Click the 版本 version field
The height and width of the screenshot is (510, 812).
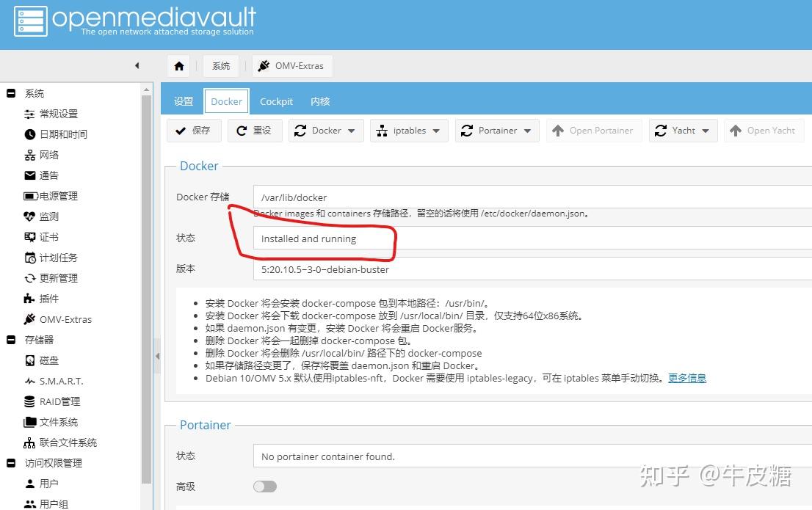click(x=532, y=269)
